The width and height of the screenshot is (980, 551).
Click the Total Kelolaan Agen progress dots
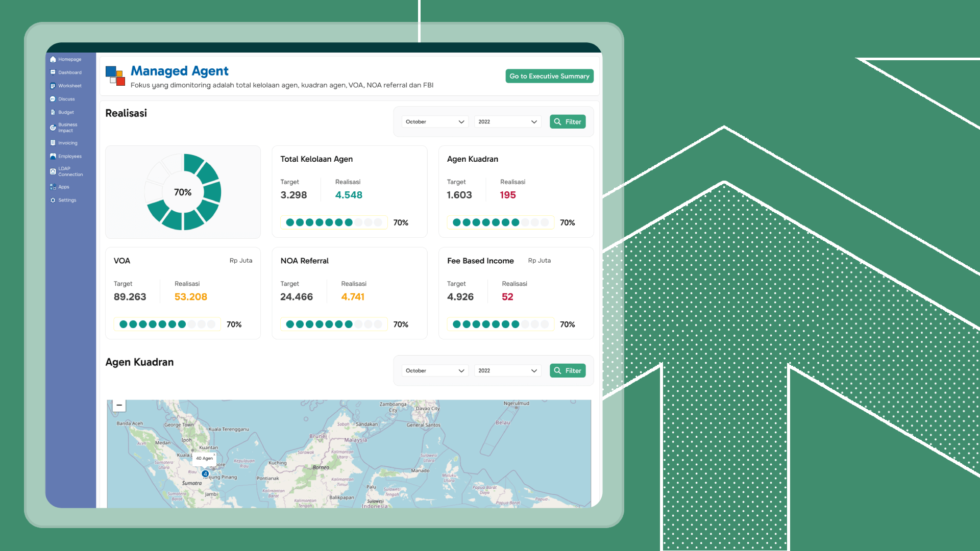click(334, 222)
